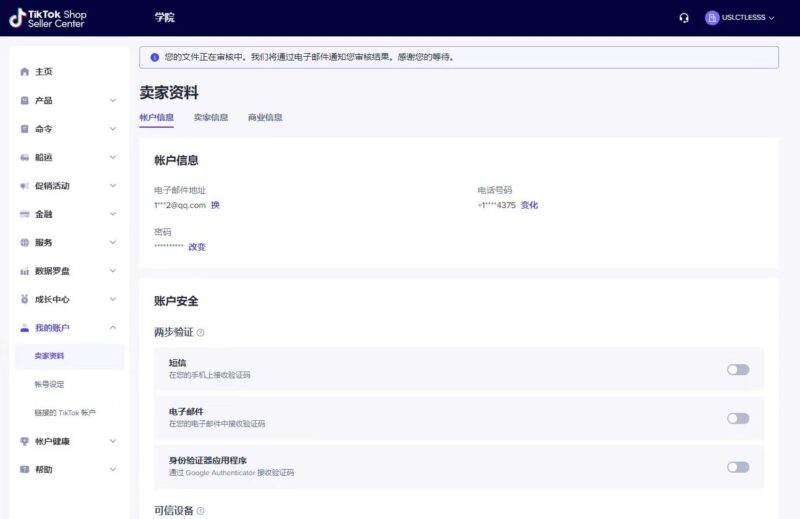
Task: Click the 改变 link next to the password
Action: point(197,247)
